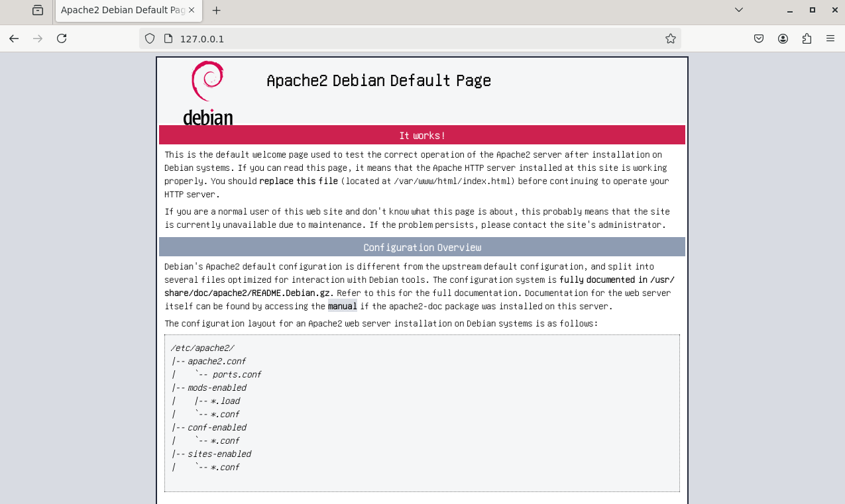The image size is (845, 504).
Task: Click '*.load' in the layout listing
Action: [x=225, y=401]
